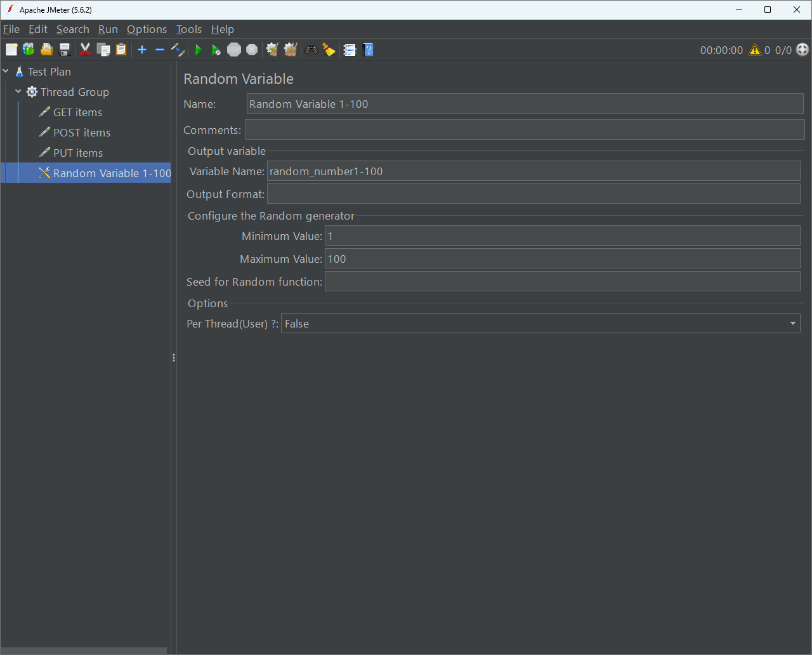Click the Cut scissors icon
This screenshot has height=655, width=812.
pyautogui.click(x=85, y=50)
